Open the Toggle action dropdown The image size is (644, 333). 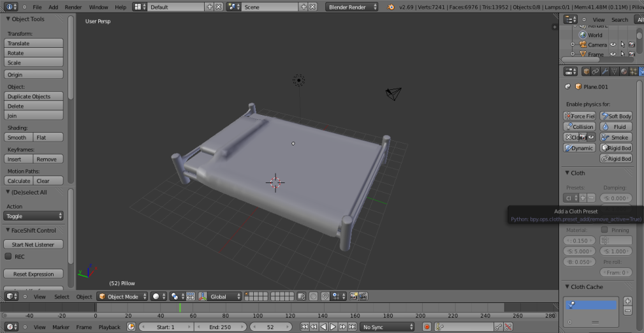(33, 216)
